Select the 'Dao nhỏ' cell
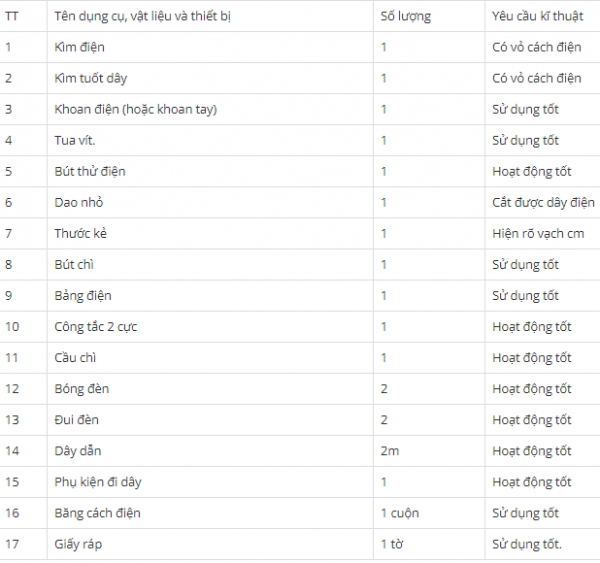 coord(79,202)
